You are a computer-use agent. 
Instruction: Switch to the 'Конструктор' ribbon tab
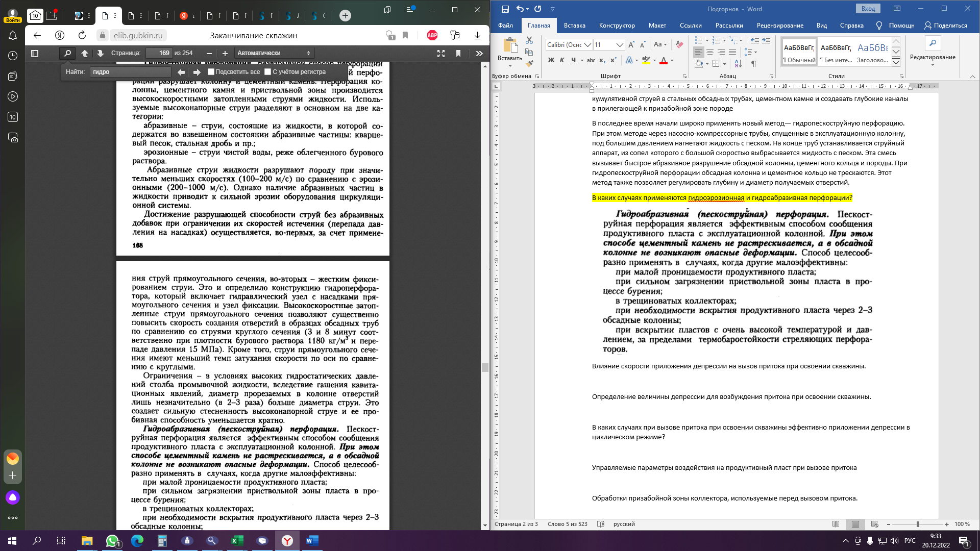(x=617, y=25)
